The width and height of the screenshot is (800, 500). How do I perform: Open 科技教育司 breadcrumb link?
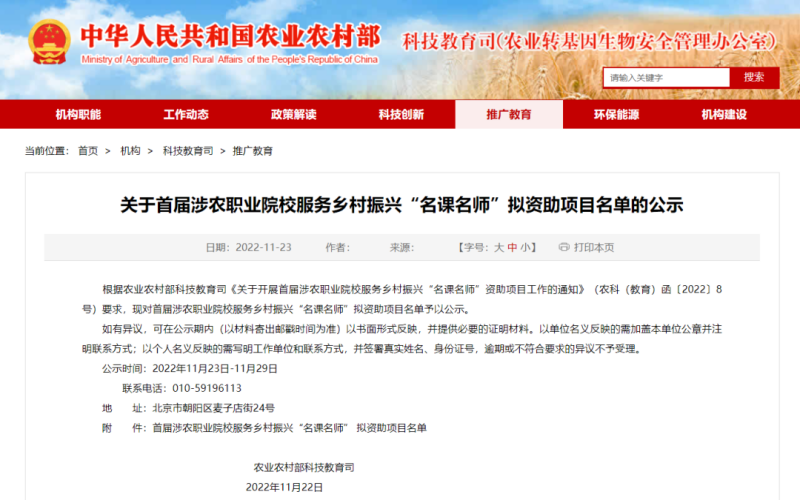coord(187,151)
